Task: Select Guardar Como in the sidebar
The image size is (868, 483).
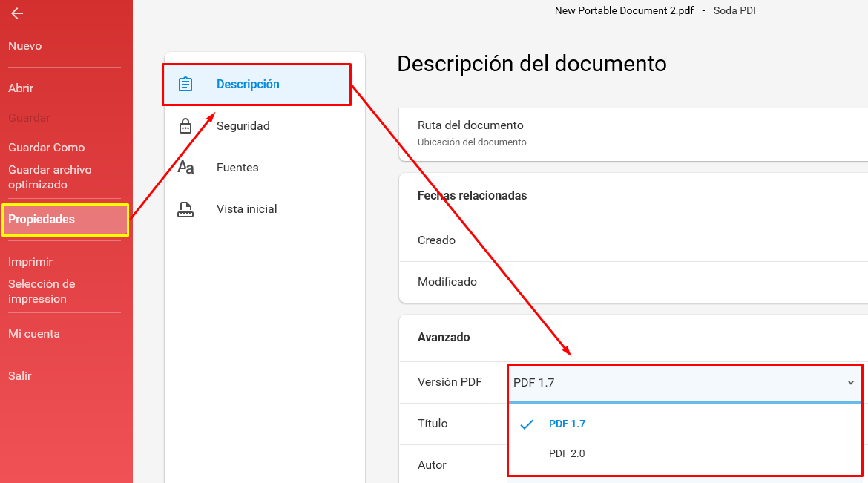Action: tap(47, 148)
